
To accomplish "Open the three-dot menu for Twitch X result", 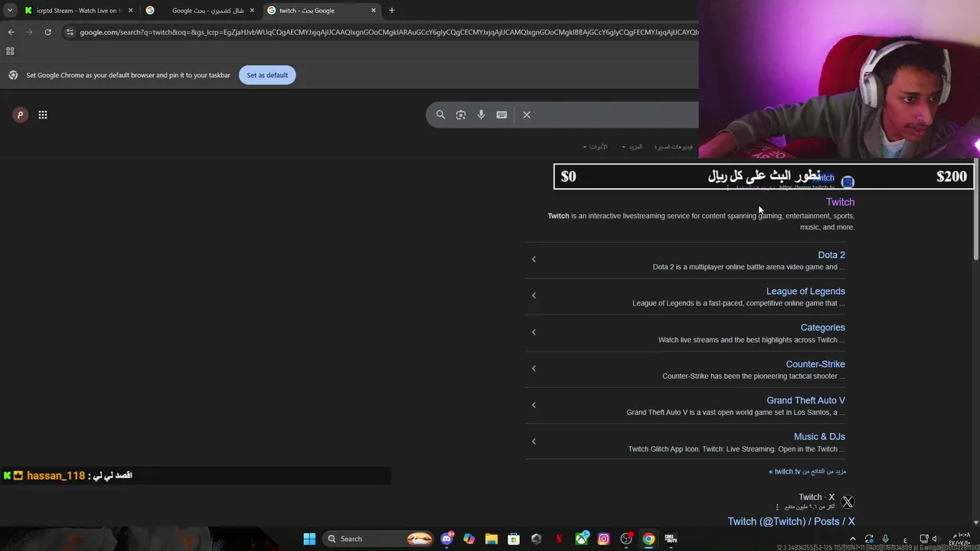I will coord(777,507).
